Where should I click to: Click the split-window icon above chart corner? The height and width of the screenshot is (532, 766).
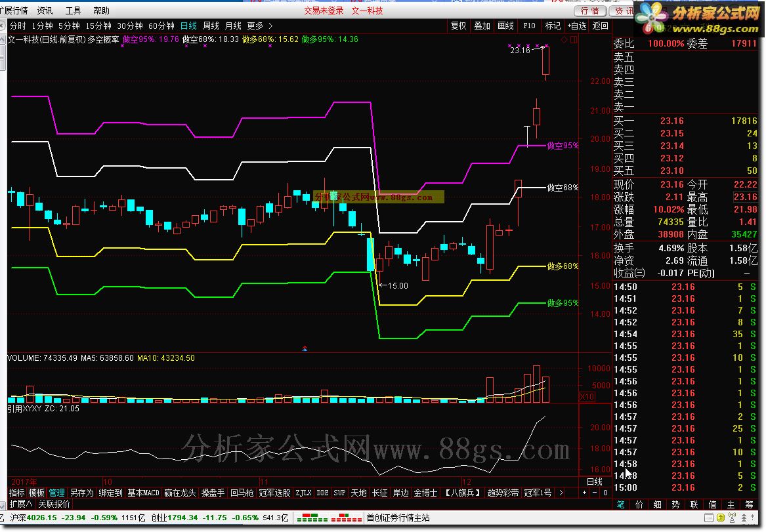coord(574,40)
